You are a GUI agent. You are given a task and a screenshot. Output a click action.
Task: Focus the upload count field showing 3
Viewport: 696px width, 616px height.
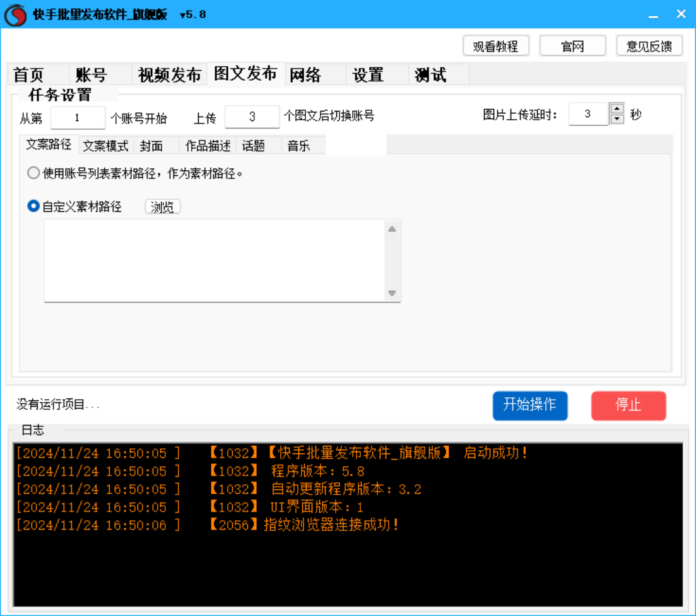point(252,117)
